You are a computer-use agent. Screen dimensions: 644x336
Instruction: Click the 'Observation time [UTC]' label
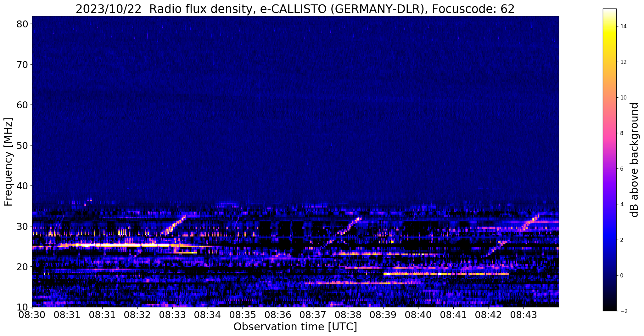click(295, 327)
